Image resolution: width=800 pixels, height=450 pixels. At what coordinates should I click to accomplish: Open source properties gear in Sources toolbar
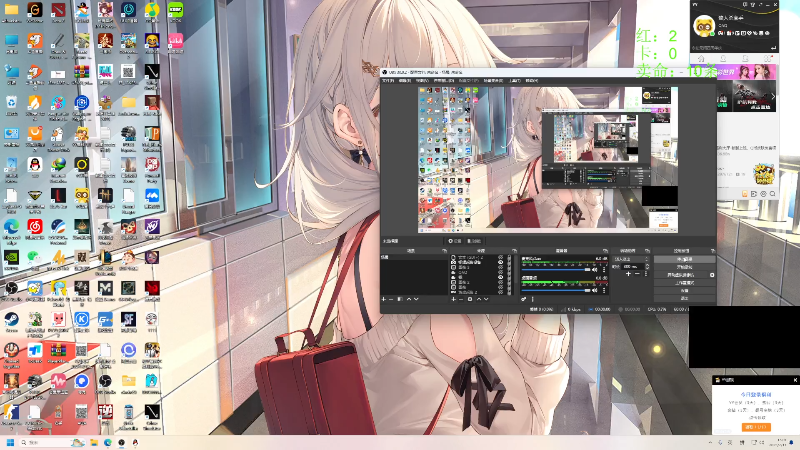click(x=470, y=299)
